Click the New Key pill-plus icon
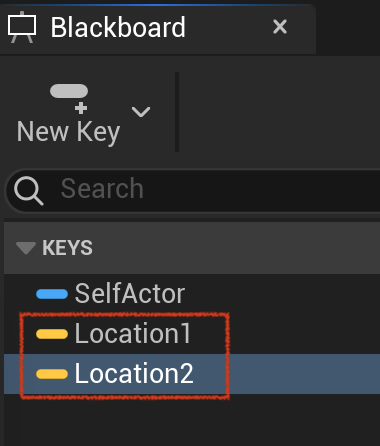This screenshot has width=380, height=446. click(x=69, y=99)
